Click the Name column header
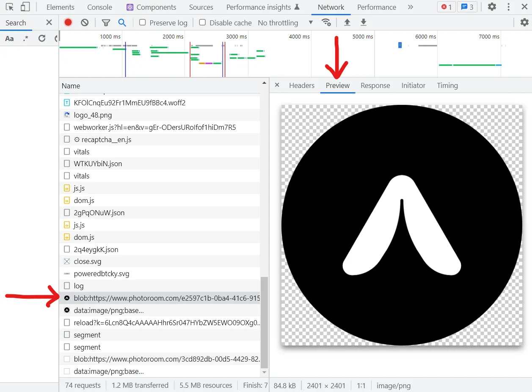 tap(159, 86)
